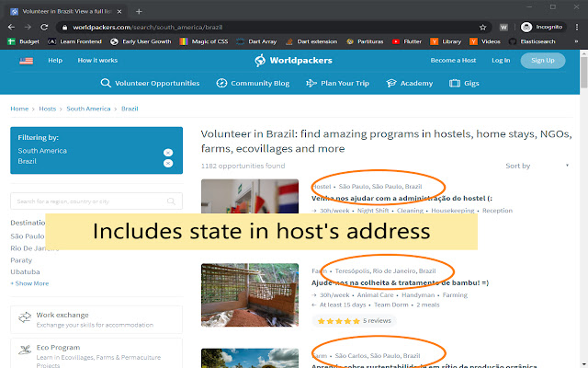The width and height of the screenshot is (588, 368).
Task: Go back using browser back arrow
Action: [11, 27]
